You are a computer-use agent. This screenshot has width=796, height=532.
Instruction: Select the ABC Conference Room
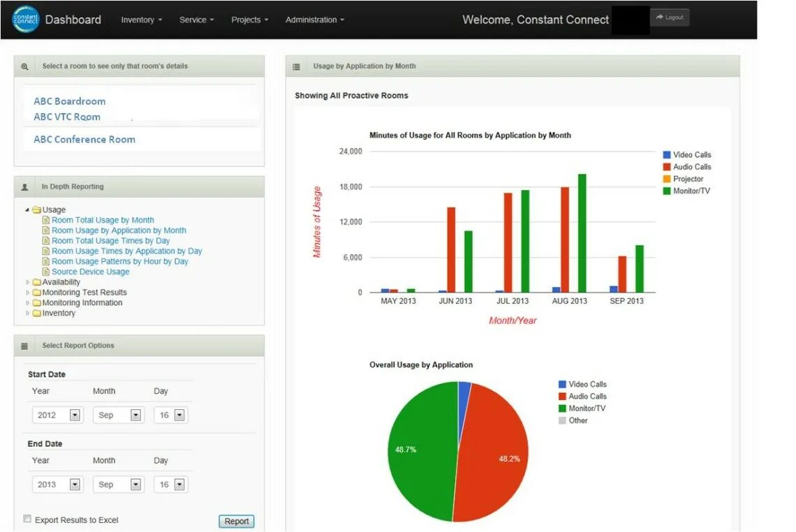[84, 140]
